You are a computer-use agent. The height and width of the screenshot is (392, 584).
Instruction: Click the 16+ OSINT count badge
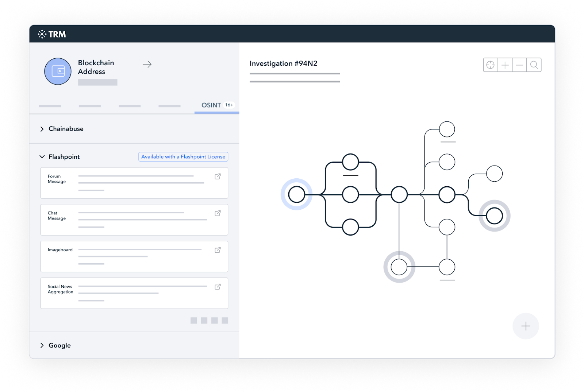pos(229,105)
